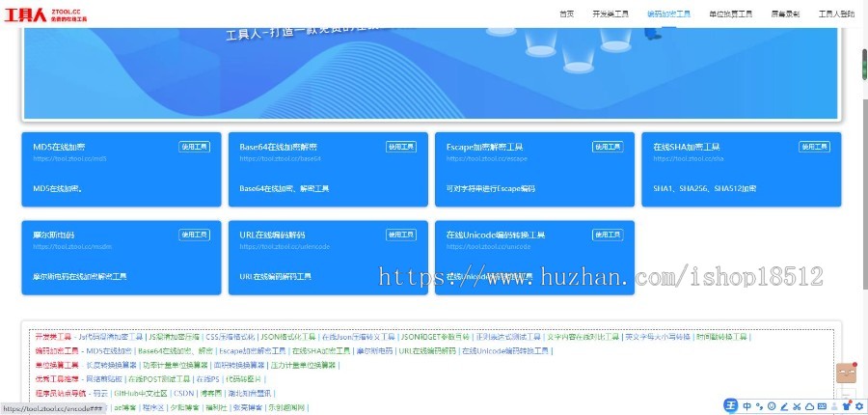Open the 在线SHA加密工具 footer link
The height and width of the screenshot is (415, 868).
tap(321, 350)
